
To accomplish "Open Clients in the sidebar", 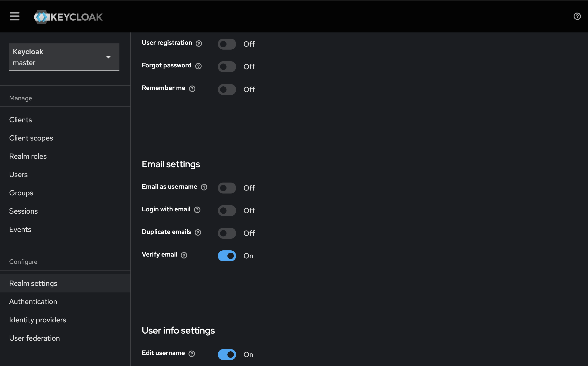I will click(x=21, y=120).
